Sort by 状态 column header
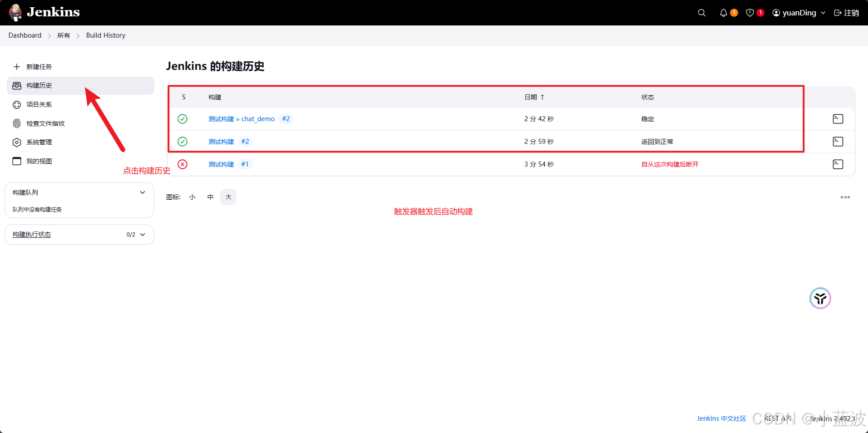 [x=648, y=97]
